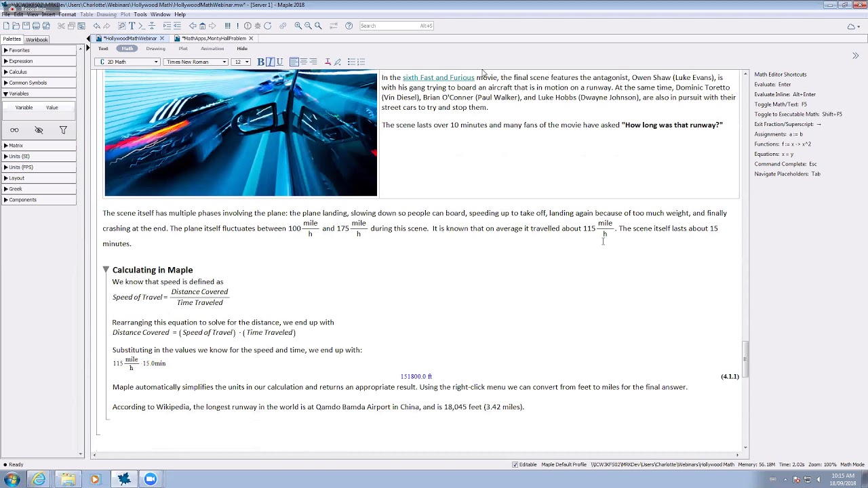Switch to Math input mode
Image resolution: width=868 pixels, height=488 pixels.
click(127, 49)
